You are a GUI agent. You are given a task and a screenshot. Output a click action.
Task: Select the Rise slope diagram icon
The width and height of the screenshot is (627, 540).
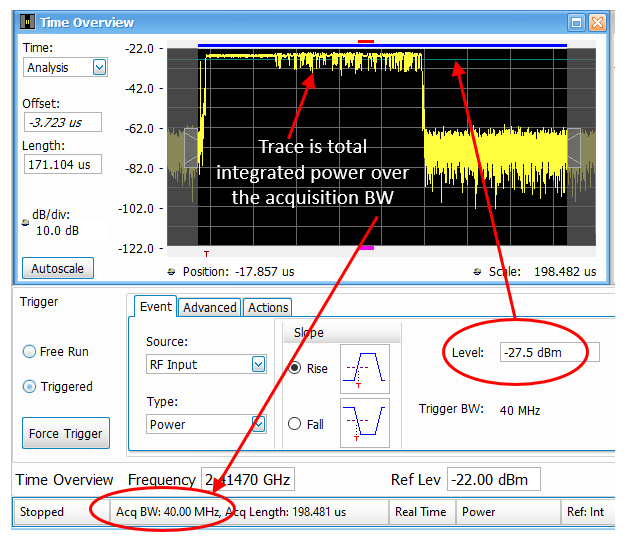point(365,369)
